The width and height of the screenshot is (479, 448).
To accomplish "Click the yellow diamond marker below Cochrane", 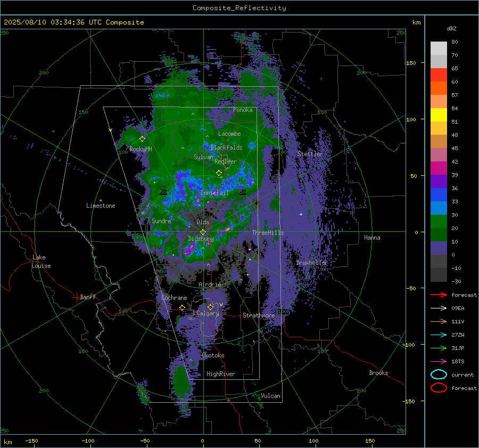I will pyautogui.click(x=183, y=308).
